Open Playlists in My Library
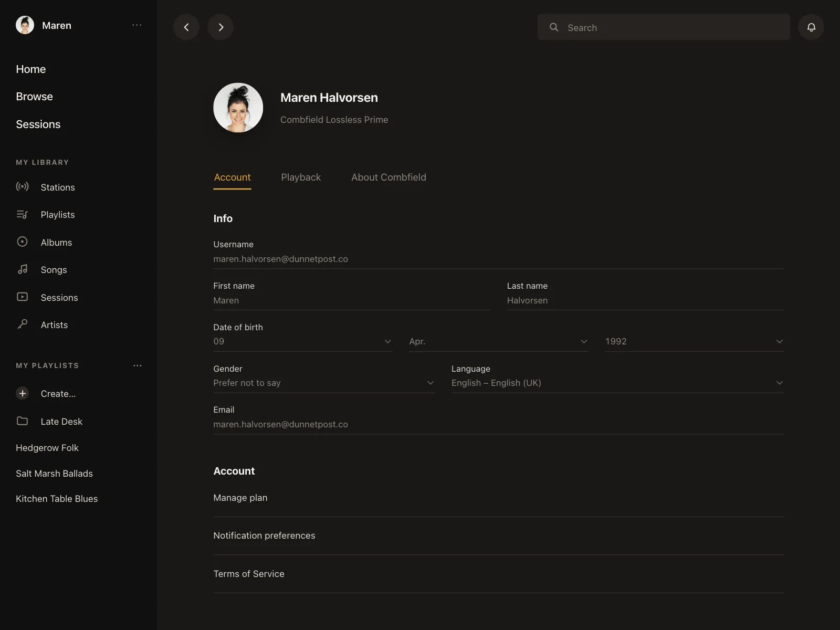Viewport: 840px width, 630px height. click(x=58, y=215)
